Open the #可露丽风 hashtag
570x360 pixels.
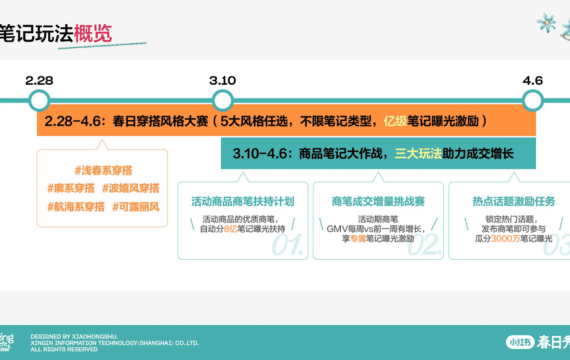click(136, 207)
